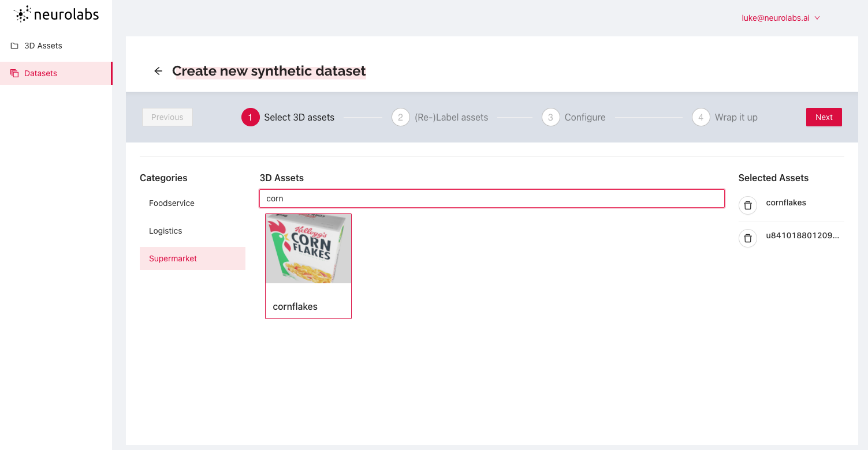Open the user menu chevron in the header
Image resolution: width=868 pixels, height=450 pixels.
(x=817, y=18)
